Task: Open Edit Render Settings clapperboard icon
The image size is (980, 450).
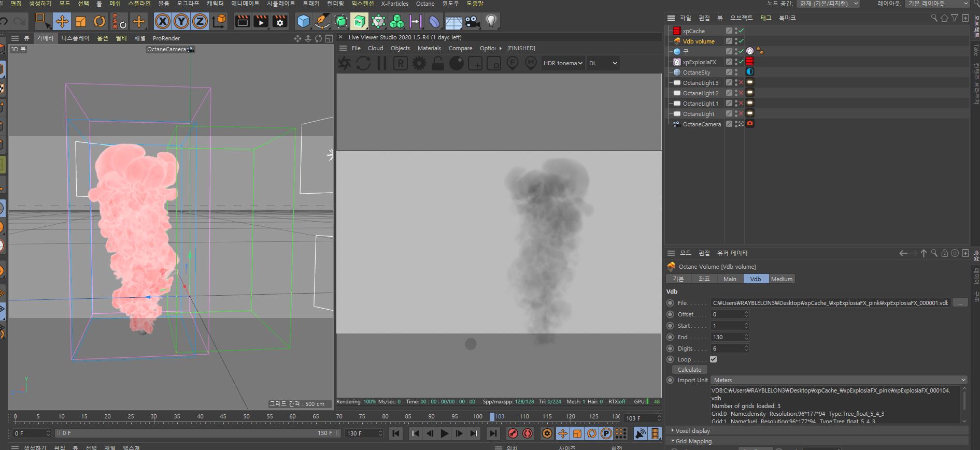Action: [280, 21]
